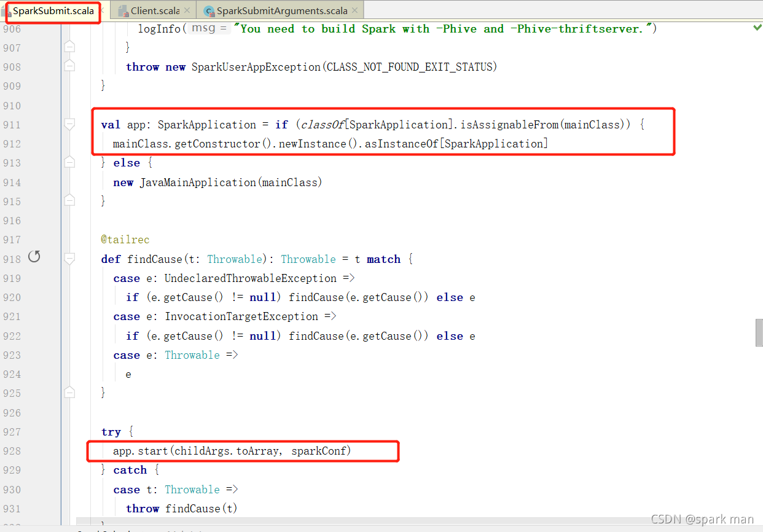Click line number 918 in the gutter
Screen dimensions: 763x532
pos(12,259)
